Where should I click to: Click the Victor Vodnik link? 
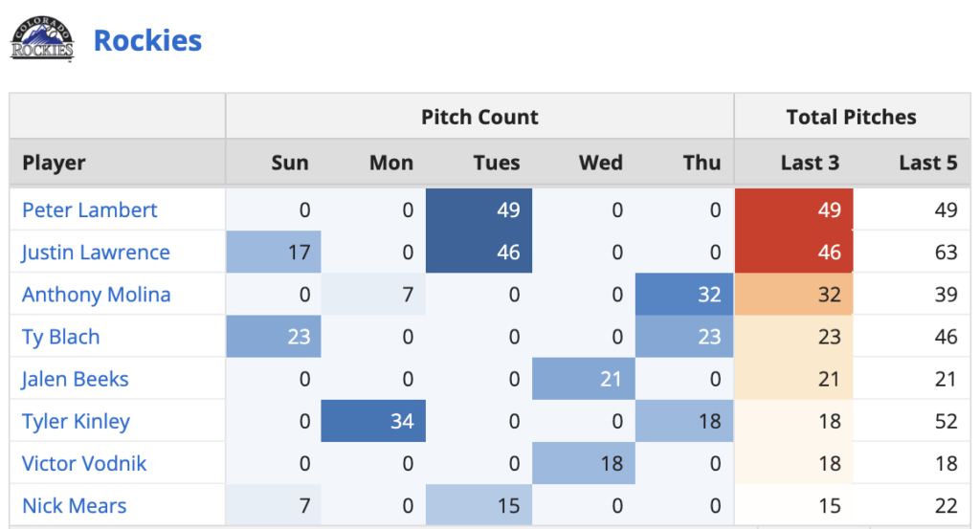pyautogui.click(x=84, y=463)
